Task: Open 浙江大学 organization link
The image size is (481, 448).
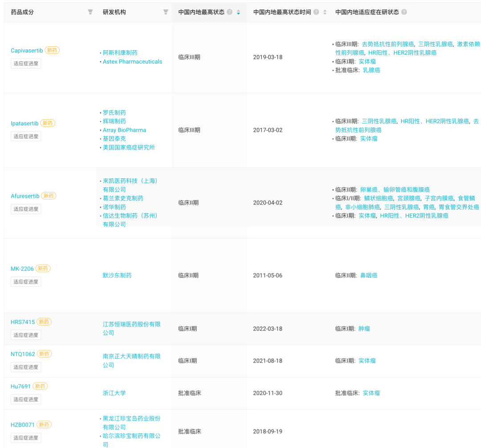Action: click(x=114, y=393)
